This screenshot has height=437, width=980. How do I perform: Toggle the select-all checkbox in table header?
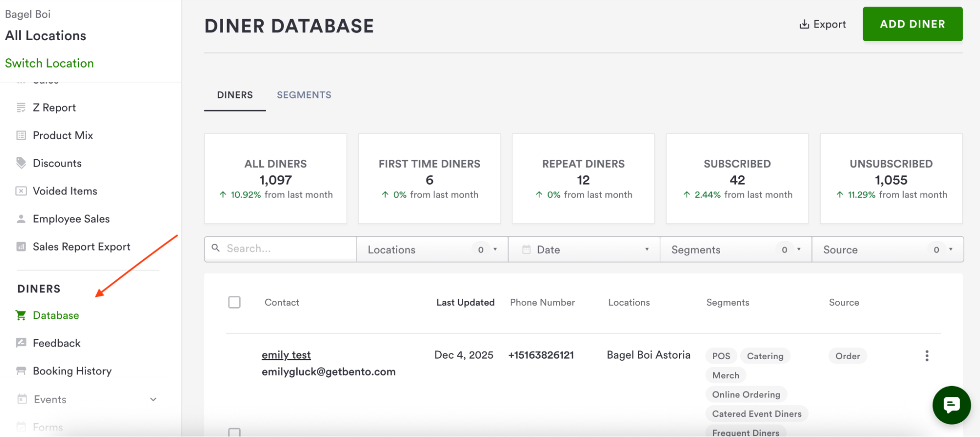(x=234, y=302)
